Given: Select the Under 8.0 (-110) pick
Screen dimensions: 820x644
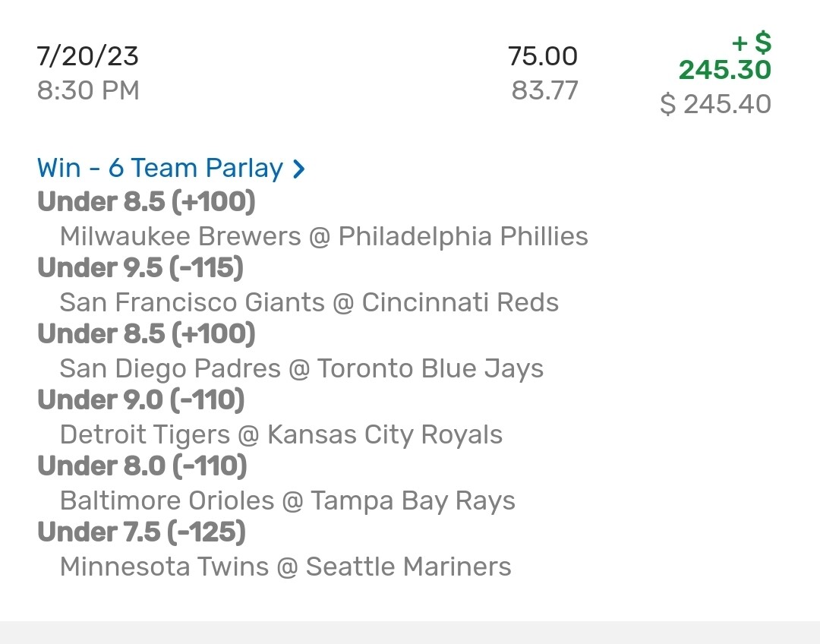Looking at the screenshot, I should (x=142, y=466).
